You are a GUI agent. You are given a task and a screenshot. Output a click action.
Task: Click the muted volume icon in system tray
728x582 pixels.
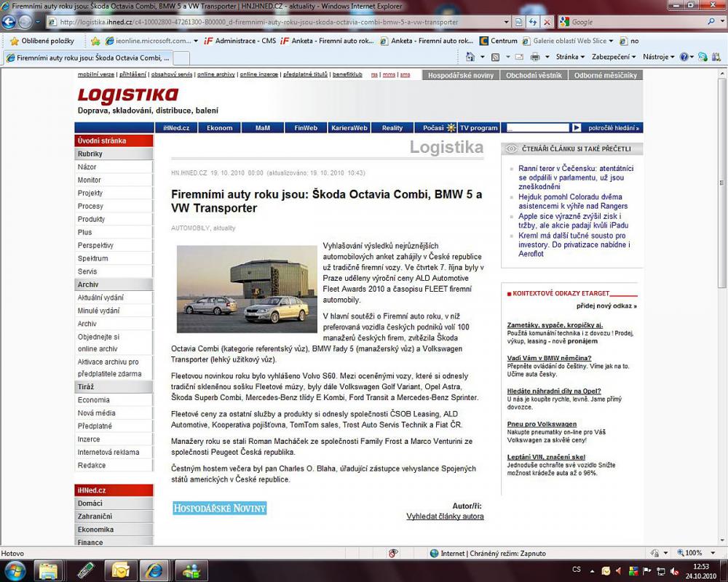pos(675,571)
